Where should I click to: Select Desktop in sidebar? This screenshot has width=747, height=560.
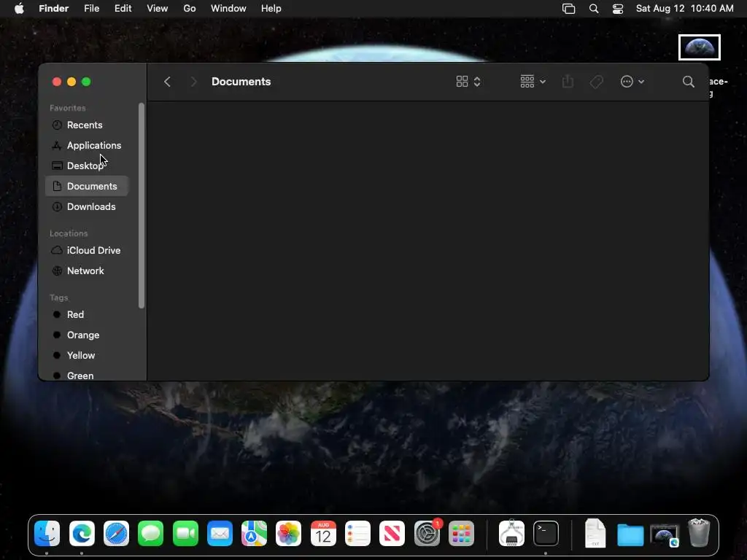coord(87,166)
